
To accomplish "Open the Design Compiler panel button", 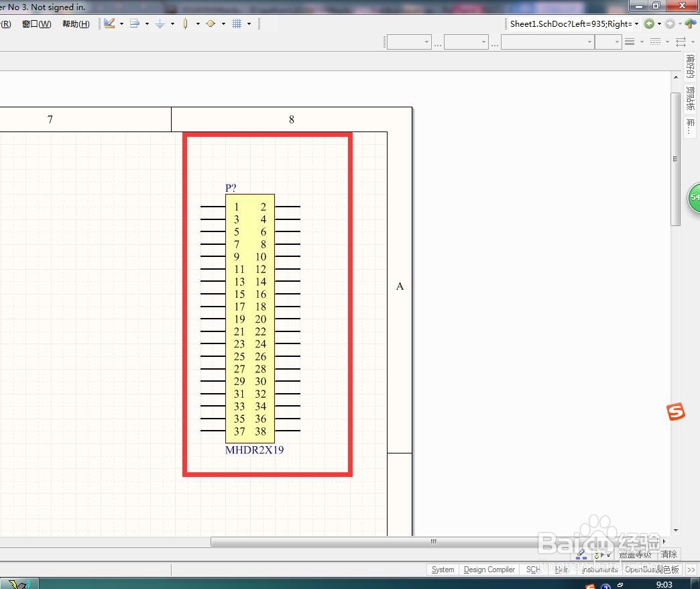I will coord(489,570).
